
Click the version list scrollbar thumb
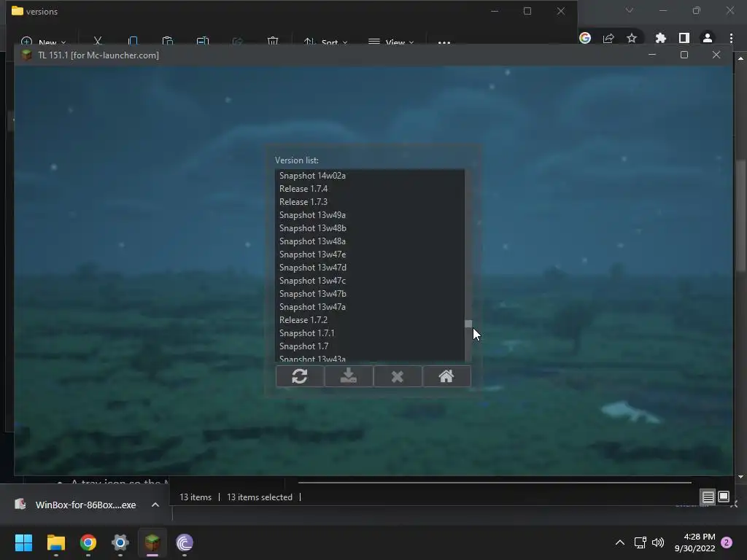click(x=468, y=324)
